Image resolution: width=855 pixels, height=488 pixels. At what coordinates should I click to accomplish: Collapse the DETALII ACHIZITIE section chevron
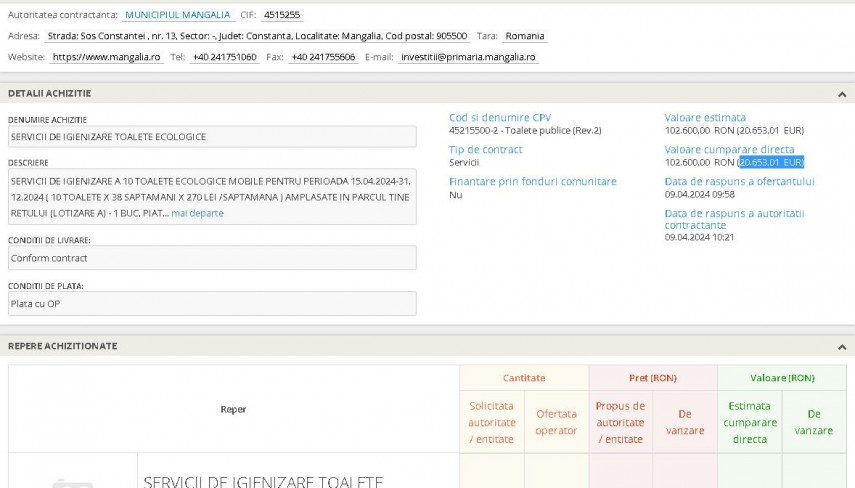click(x=841, y=93)
